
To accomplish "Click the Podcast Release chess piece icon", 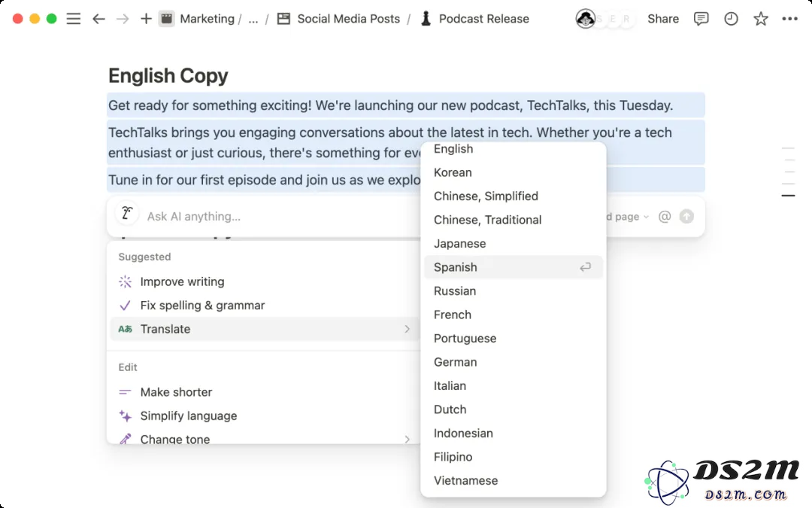I will 426,19.
